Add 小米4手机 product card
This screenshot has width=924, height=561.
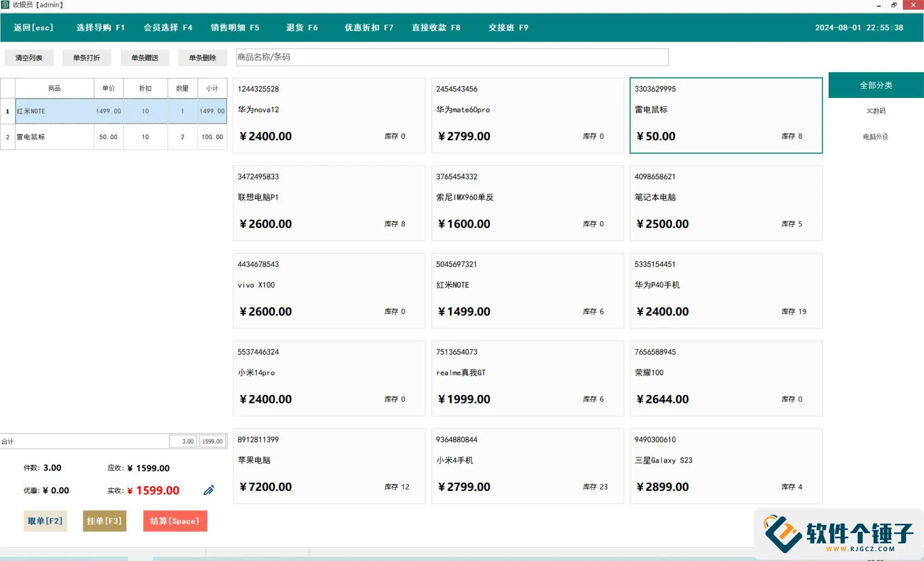tap(528, 466)
